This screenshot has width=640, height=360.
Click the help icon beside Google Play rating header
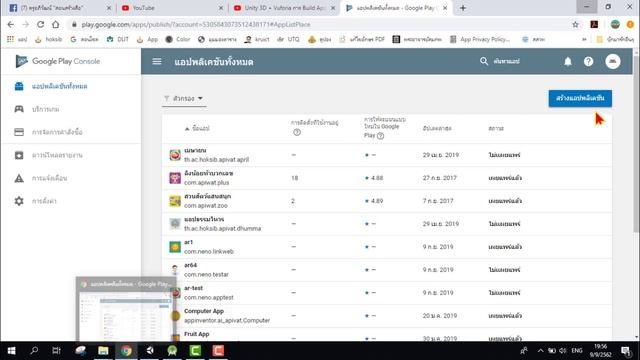pos(380,136)
